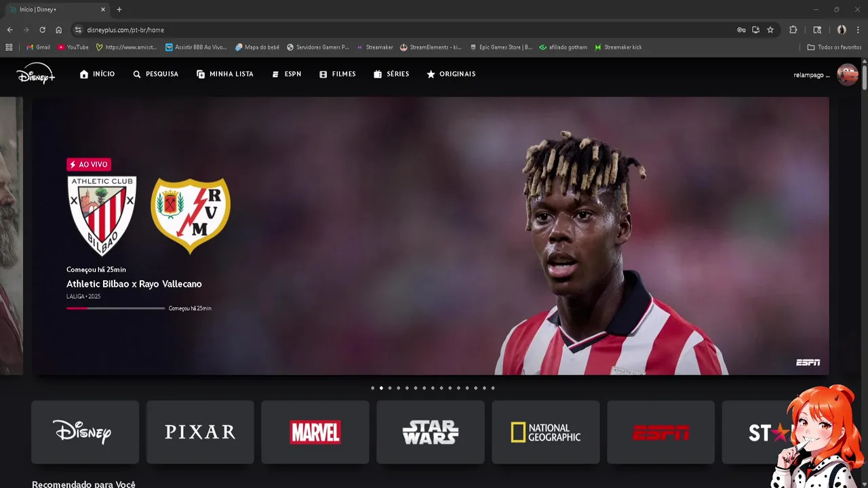Click the install app icon in address bar
The image size is (868, 488).
click(755, 30)
